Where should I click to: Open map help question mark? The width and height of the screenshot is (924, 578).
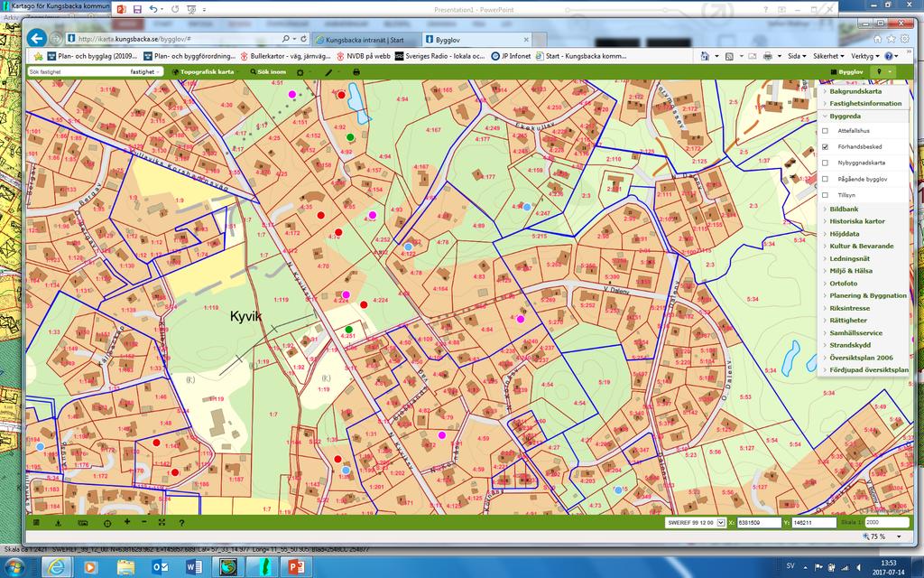(181, 523)
